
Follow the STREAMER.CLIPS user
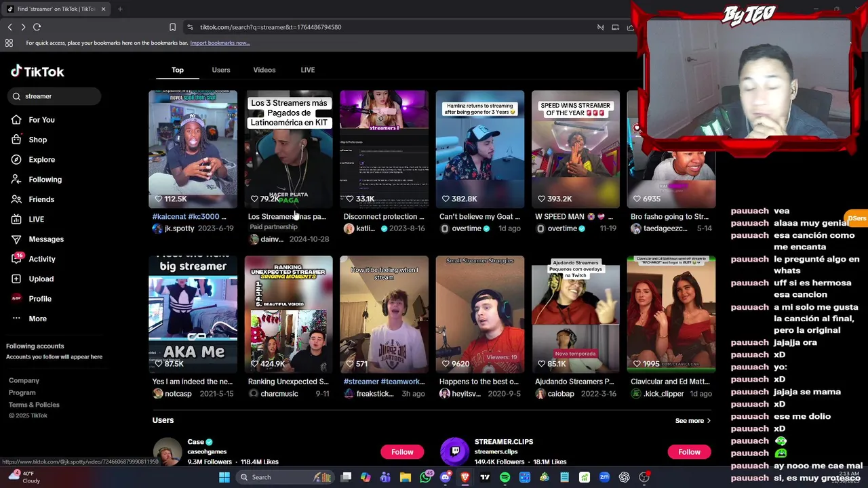coord(689,452)
